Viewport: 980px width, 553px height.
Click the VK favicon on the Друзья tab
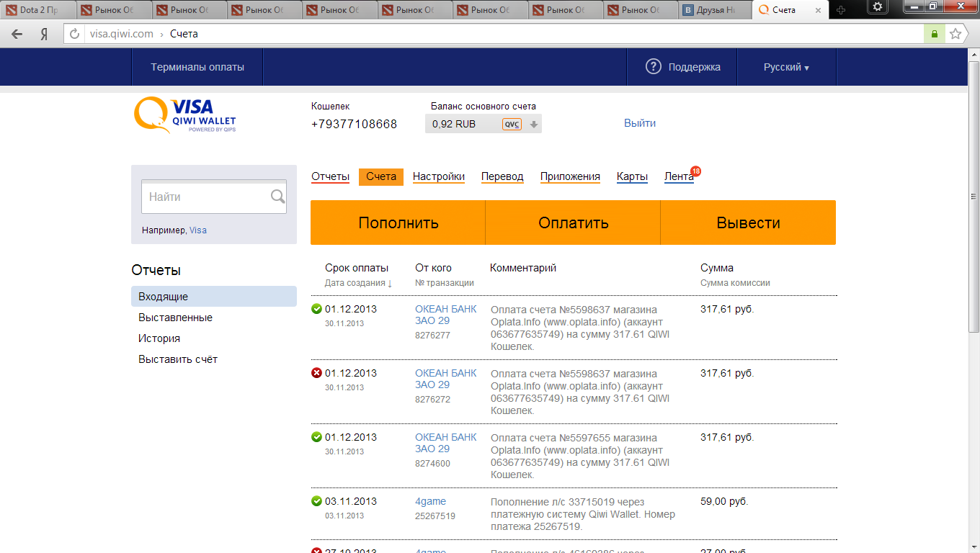(x=690, y=10)
